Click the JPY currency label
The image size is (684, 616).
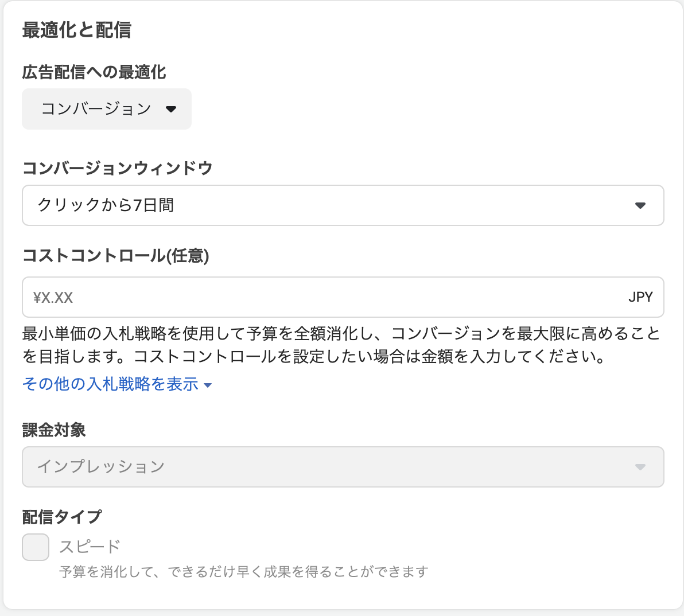point(640,297)
